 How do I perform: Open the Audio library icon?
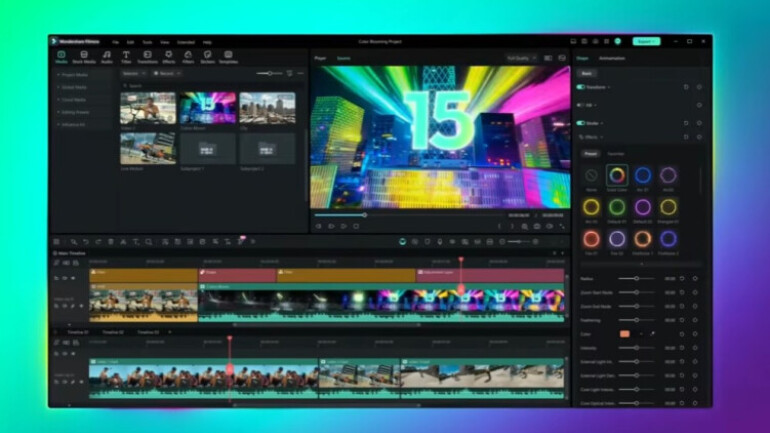click(105, 56)
